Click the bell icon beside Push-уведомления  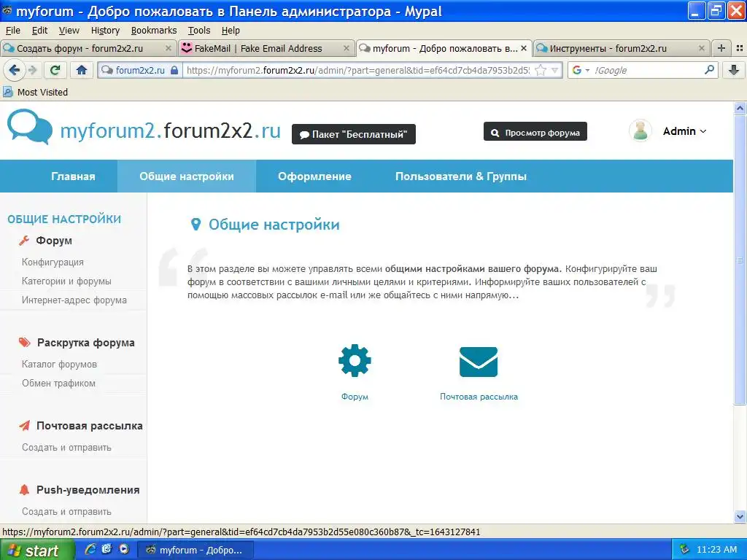[24, 489]
